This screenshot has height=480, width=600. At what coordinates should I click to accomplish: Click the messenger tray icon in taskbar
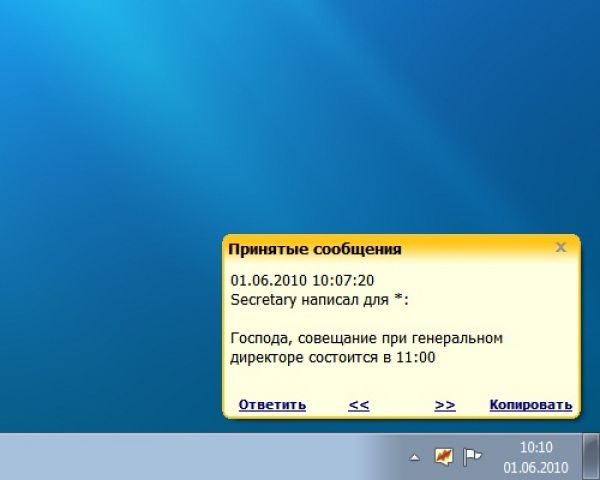click(x=444, y=457)
